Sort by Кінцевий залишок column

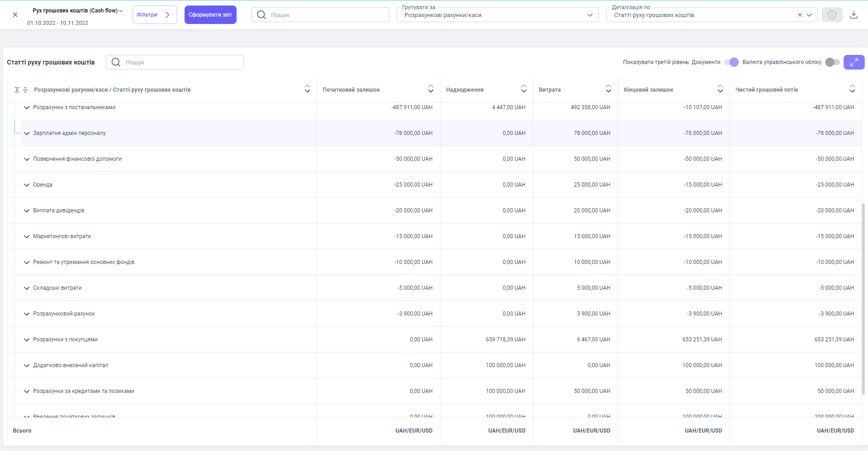720,89
